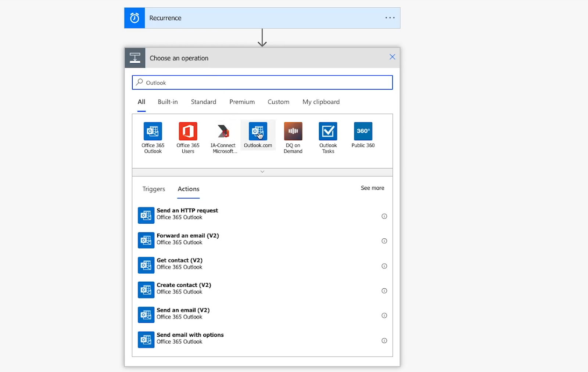Click the magnifier icon in search box
This screenshot has height=372, width=588.
click(139, 82)
